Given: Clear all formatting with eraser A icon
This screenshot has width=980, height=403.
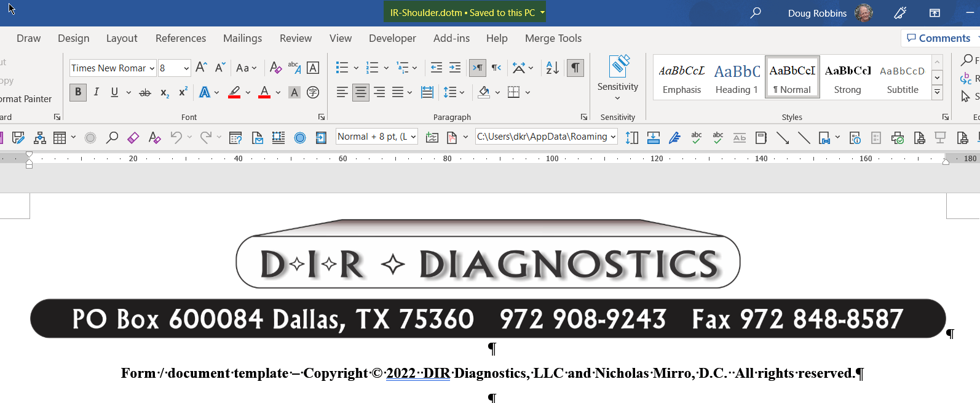Looking at the screenshot, I should coord(275,68).
